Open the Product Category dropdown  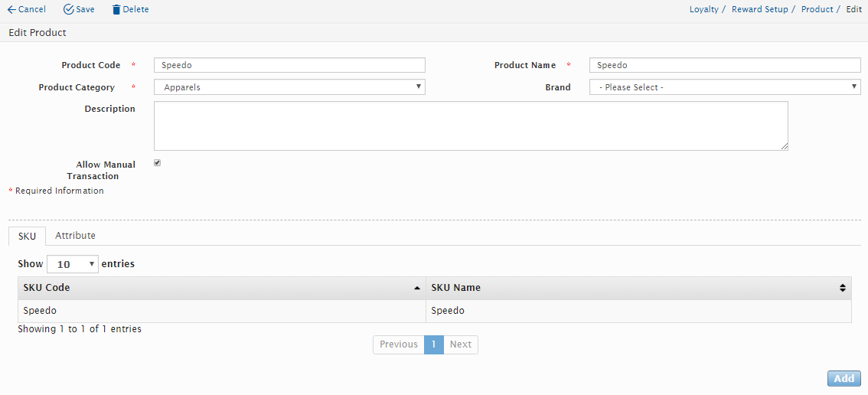(x=289, y=87)
